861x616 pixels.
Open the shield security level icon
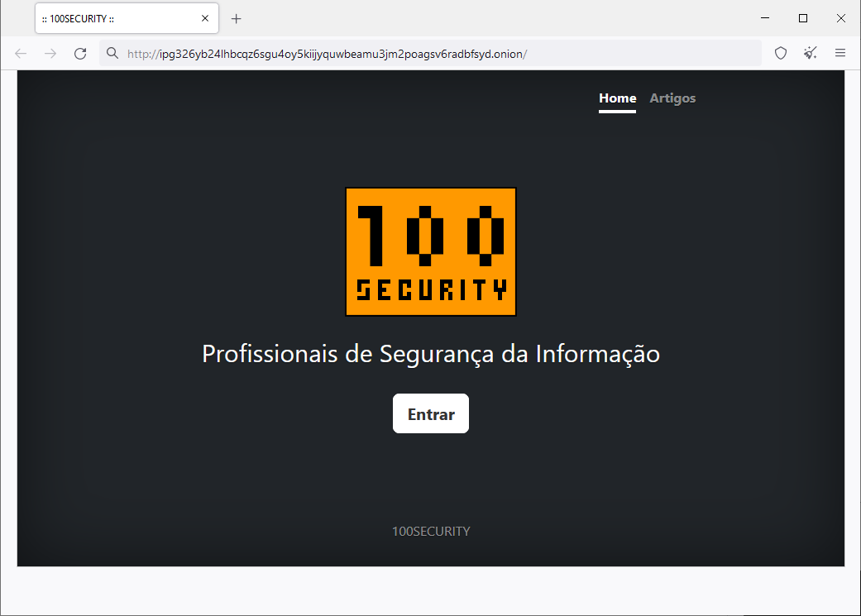[x=780, y=53]
